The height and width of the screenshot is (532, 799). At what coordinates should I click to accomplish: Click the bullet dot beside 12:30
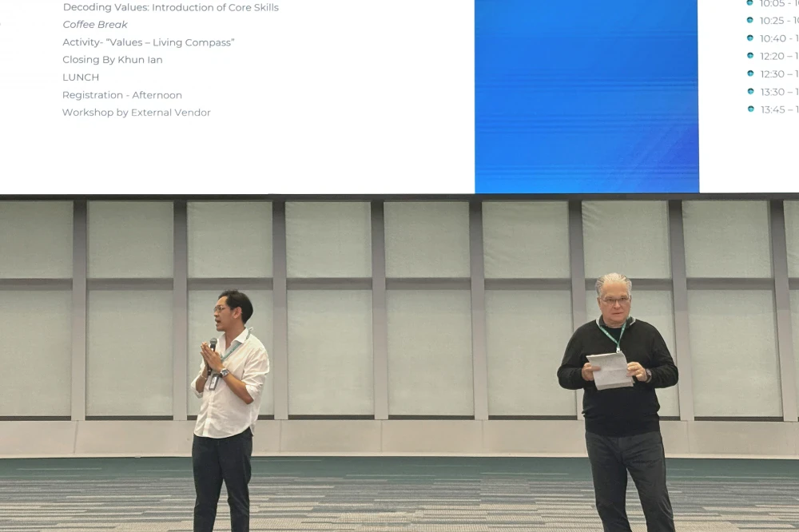(750, 73)
